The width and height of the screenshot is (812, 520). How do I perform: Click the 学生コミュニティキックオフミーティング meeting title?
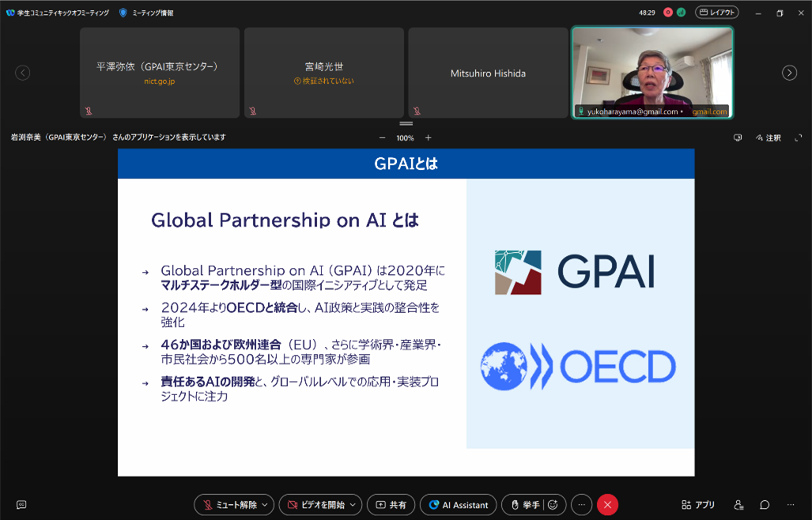tap(63, 13)
